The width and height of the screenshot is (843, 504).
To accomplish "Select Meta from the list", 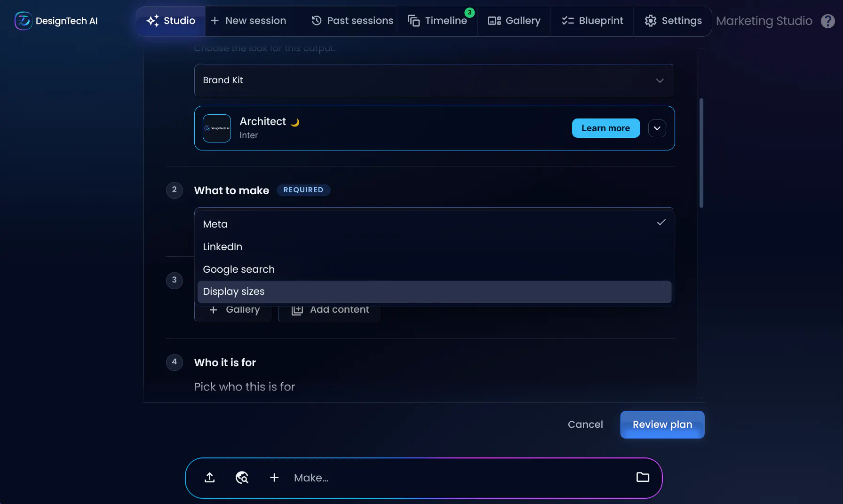I will coord(434,224).
